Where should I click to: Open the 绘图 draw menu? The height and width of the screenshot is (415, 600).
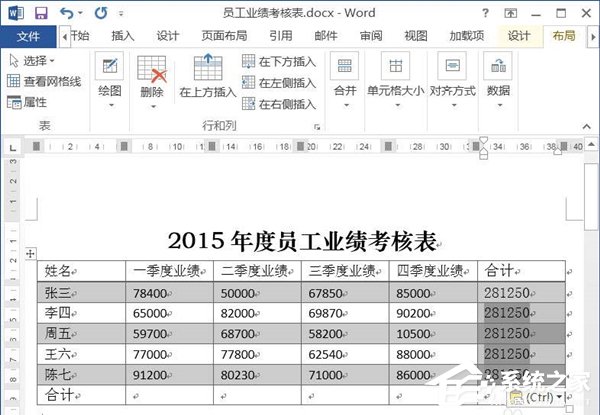(110, 80)
